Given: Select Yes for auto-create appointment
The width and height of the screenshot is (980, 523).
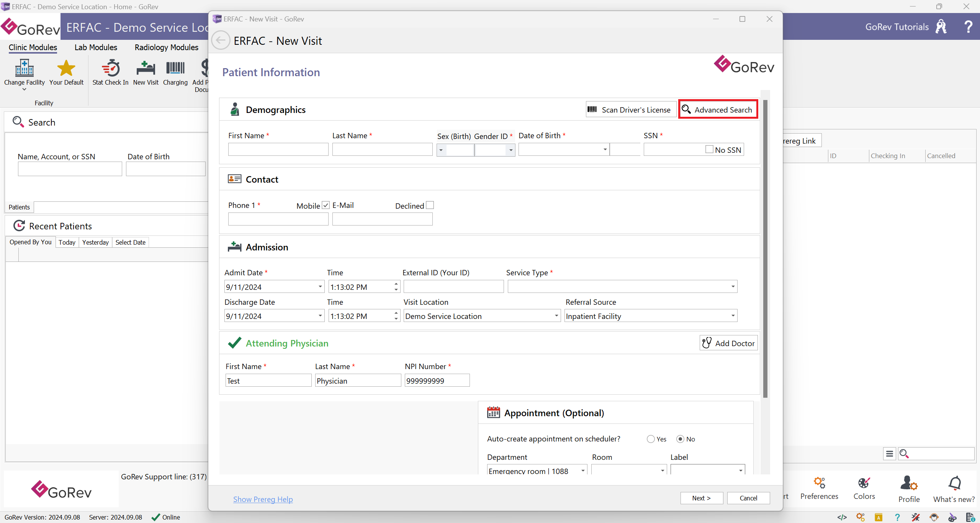Looking at the screenshot, I should [650, 439].
